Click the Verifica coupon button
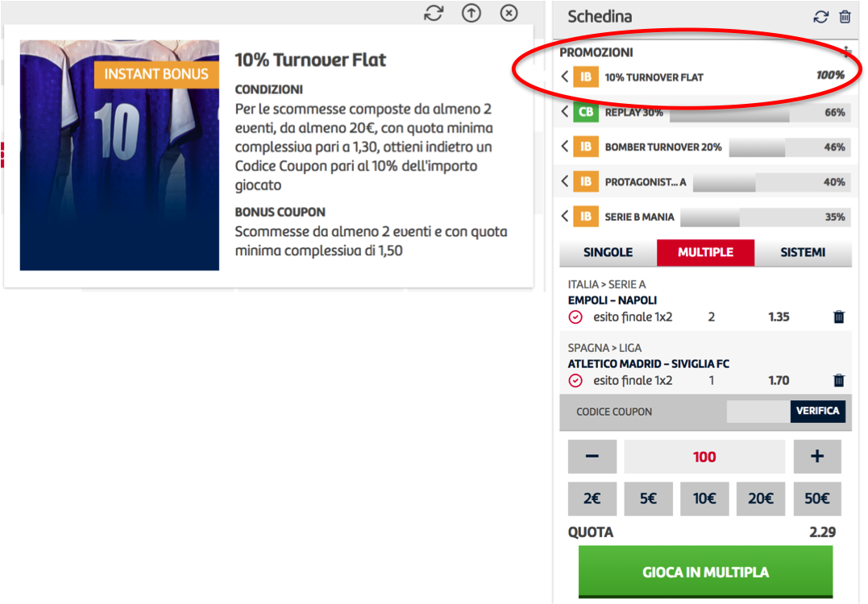This screenshot has width=868, height=604. (817, 411)
